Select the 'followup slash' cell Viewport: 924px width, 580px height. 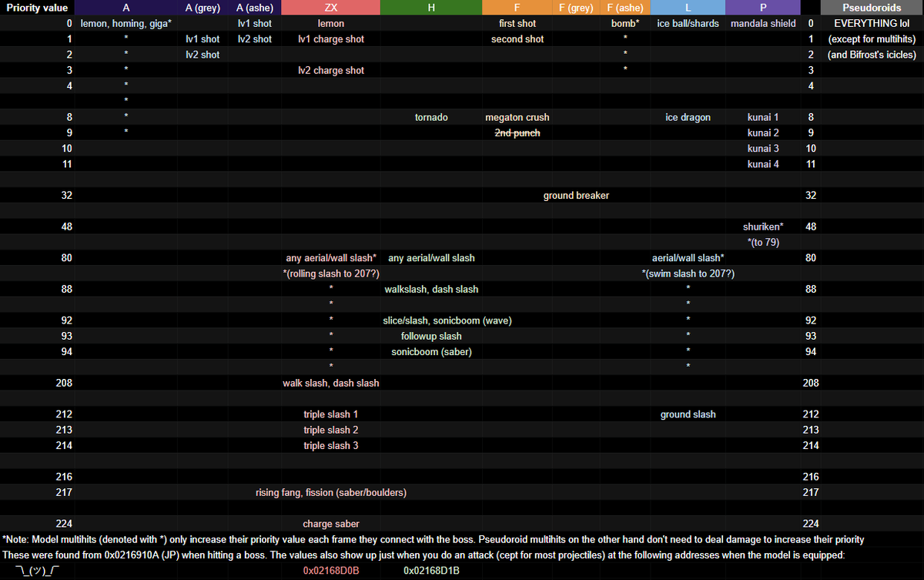coord(431,337)
